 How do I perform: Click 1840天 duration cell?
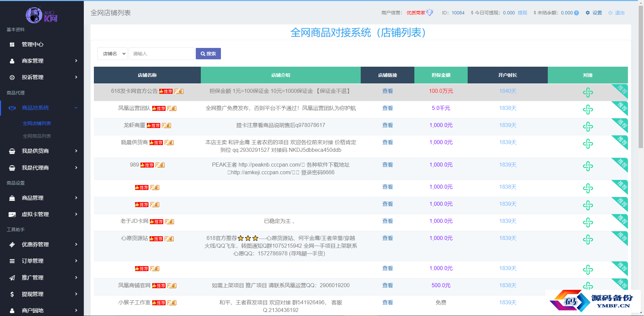pyautogui.click(x=508, y=91)
